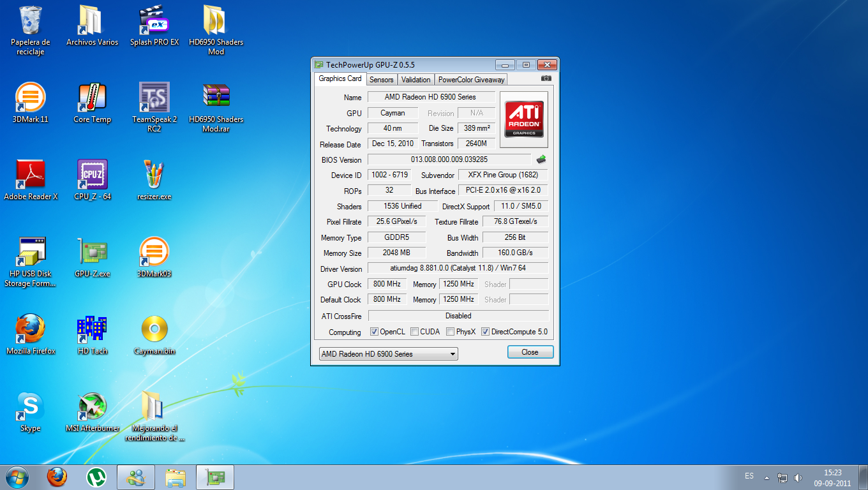Select the Cayman.bin file icon
Viewport: 868px width, 490px height.
154,334
